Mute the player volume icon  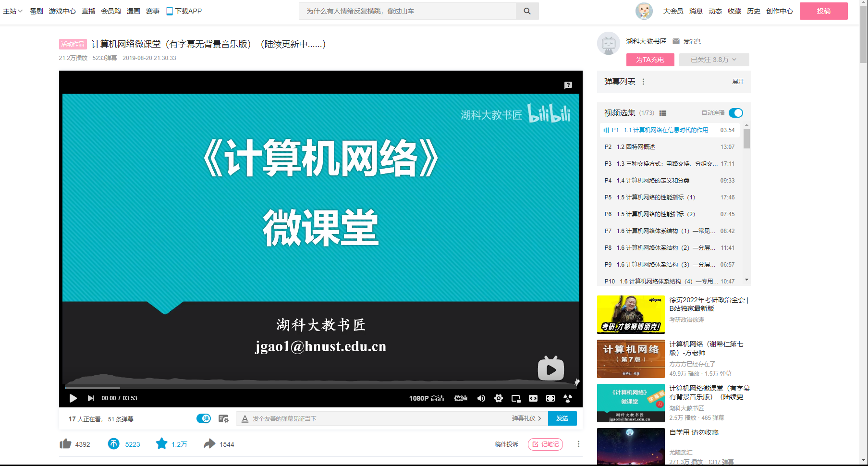[x=481, y=398]
